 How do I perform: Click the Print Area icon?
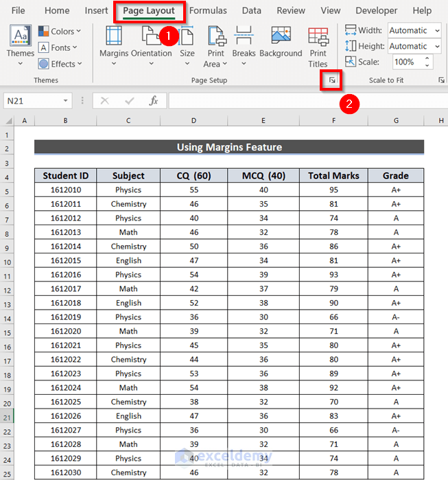217,36
